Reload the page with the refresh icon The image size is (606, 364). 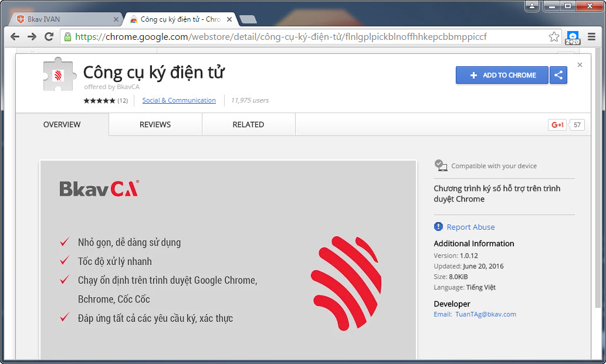[49, 37]
